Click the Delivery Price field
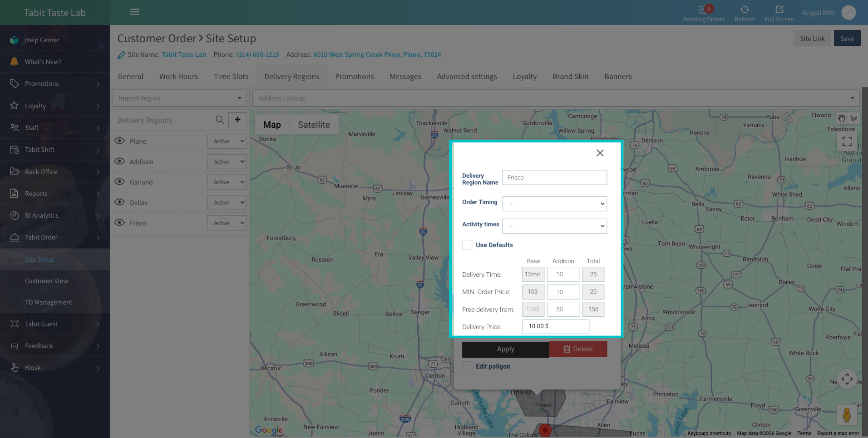Screen dimensions: 868x438 pos(555,326)
